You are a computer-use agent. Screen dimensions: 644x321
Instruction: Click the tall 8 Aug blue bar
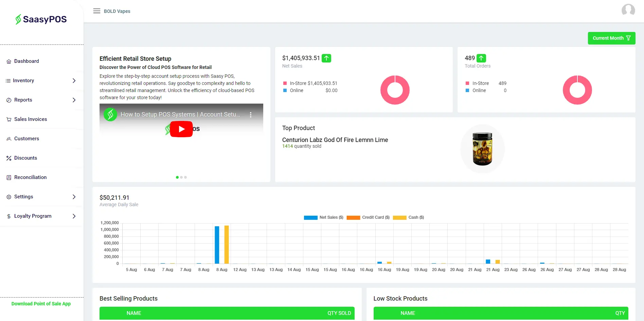(x=217, y=245)
